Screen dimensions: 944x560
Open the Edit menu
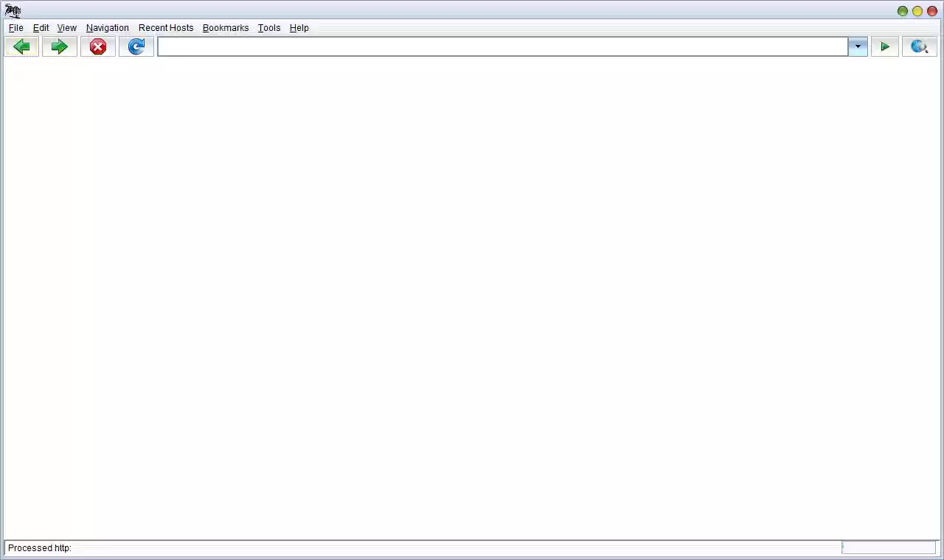[41, 27]
